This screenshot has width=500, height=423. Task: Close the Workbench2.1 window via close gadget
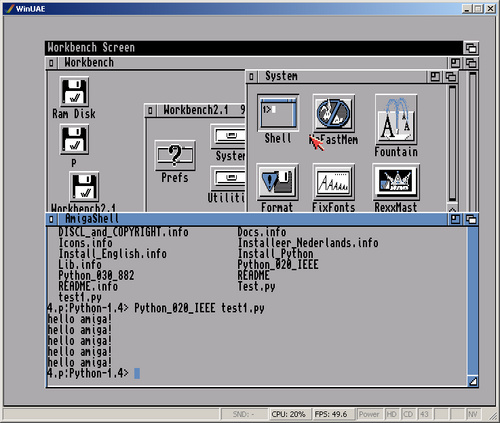tap(150, 110)
